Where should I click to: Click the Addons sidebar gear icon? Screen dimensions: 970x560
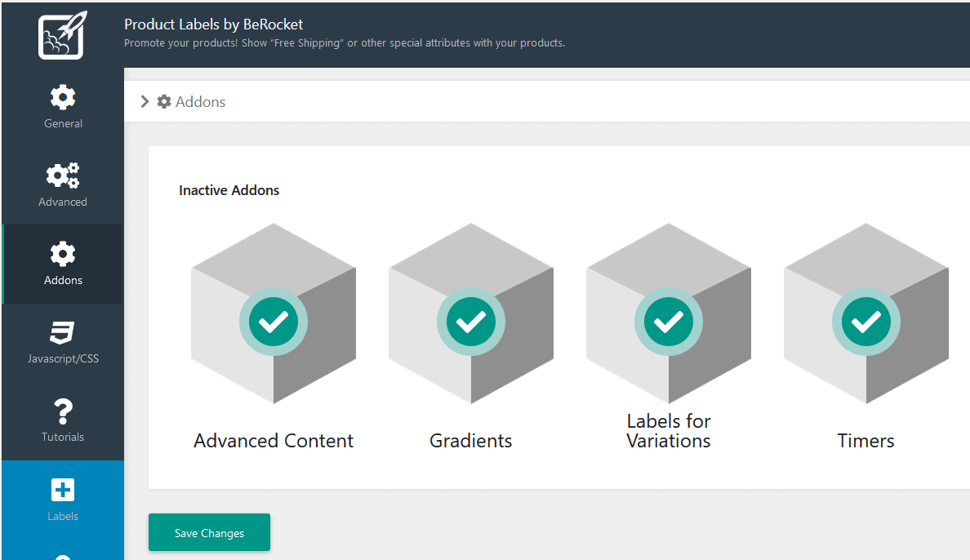click(63, 255)
